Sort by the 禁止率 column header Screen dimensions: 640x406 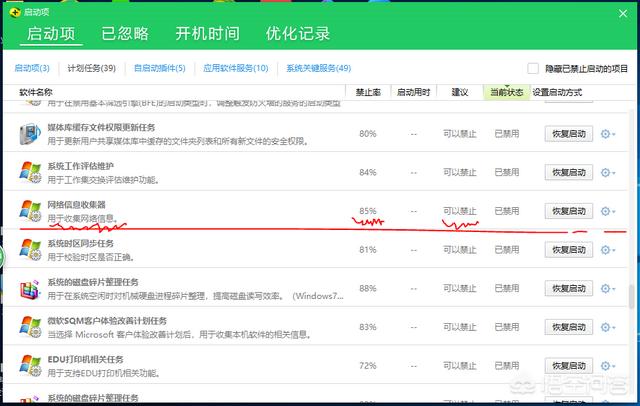coord(367,92)
